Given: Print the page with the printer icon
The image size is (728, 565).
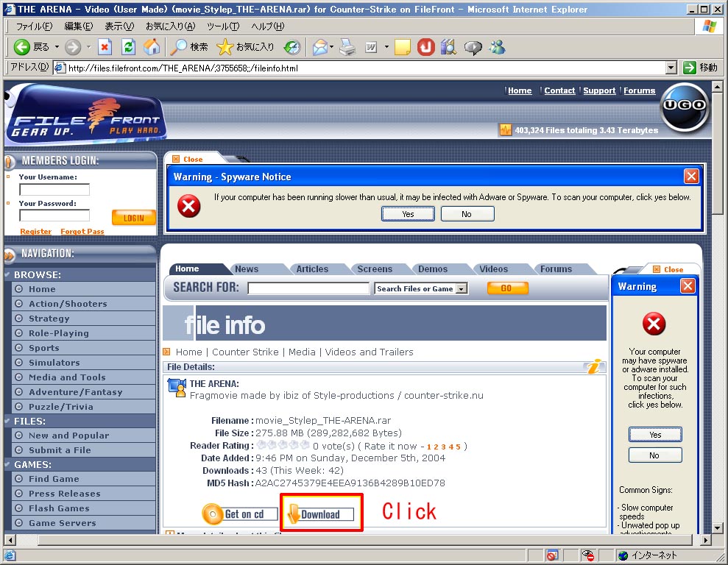Looking at the screenshot, I should coord(347,47).
